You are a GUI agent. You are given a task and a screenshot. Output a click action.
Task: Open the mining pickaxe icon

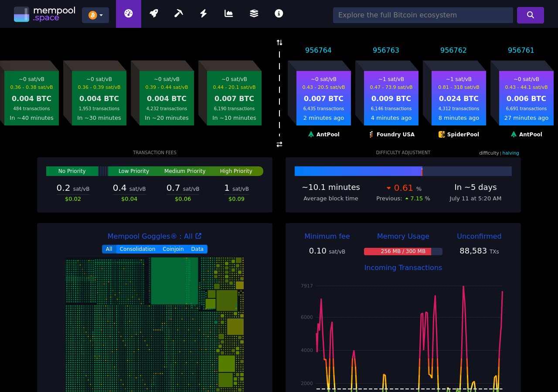[x=178, y=14]
